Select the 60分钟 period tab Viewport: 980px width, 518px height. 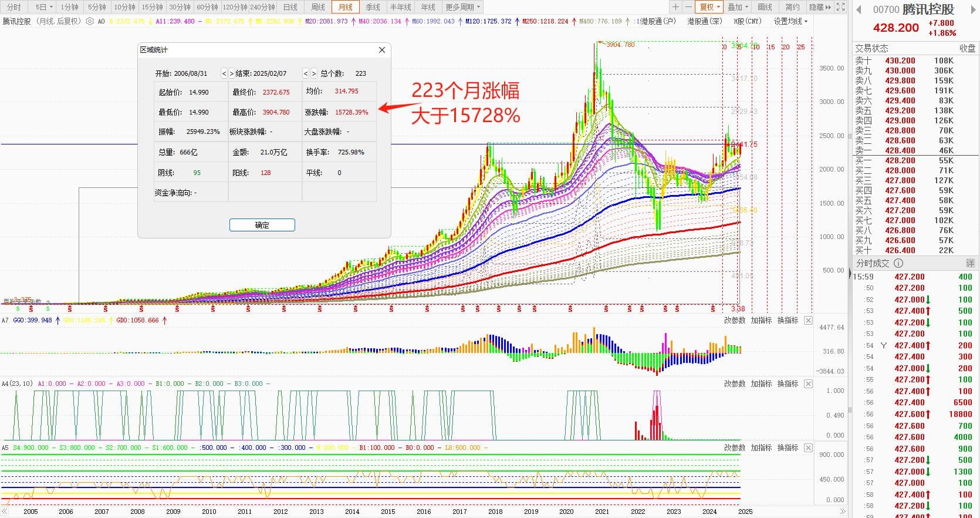[x=207, y=7]
